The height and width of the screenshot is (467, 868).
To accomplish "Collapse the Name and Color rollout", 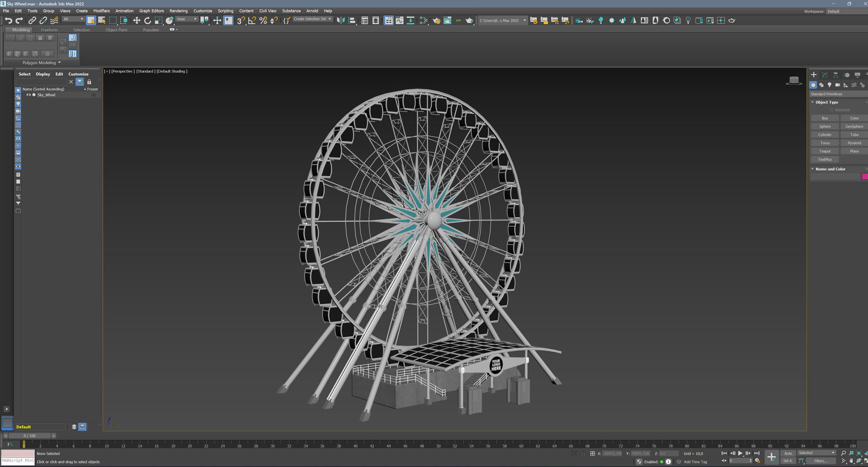I will pyautogui.click(x=830, y=169).
